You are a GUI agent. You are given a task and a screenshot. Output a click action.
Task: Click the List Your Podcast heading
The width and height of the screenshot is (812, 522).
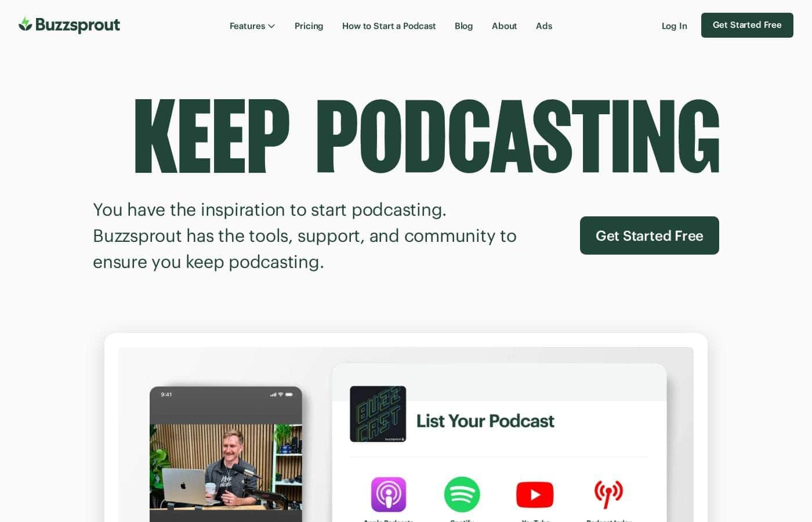coord(485,421)
